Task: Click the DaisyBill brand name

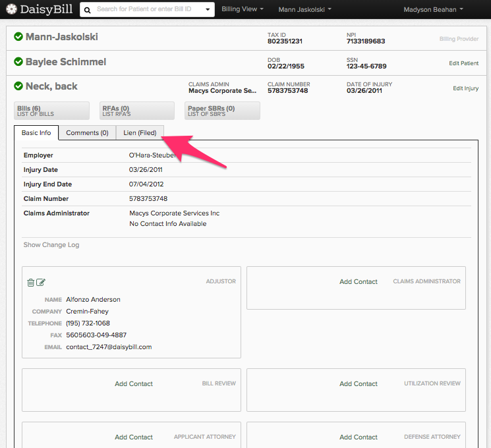Action: point(46,9)
